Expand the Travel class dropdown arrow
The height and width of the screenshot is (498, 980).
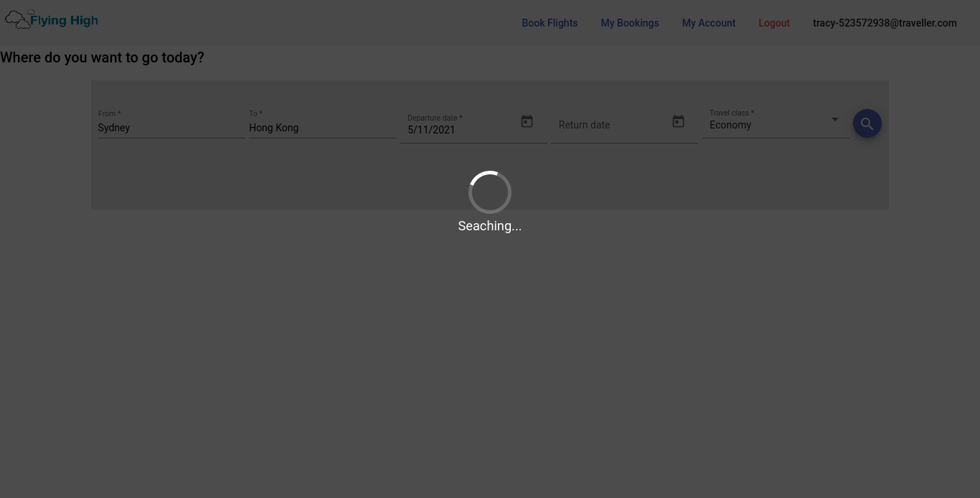click(834, 119)
